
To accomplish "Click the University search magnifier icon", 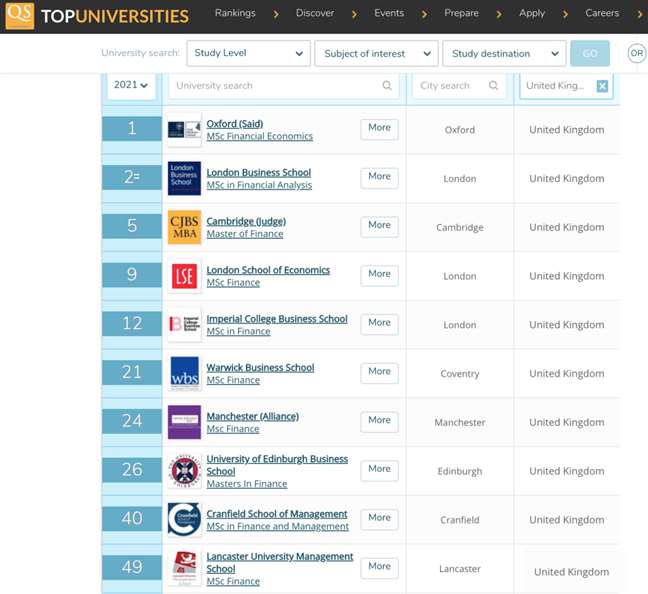I will pyautogui.click(x=387, y=86).
